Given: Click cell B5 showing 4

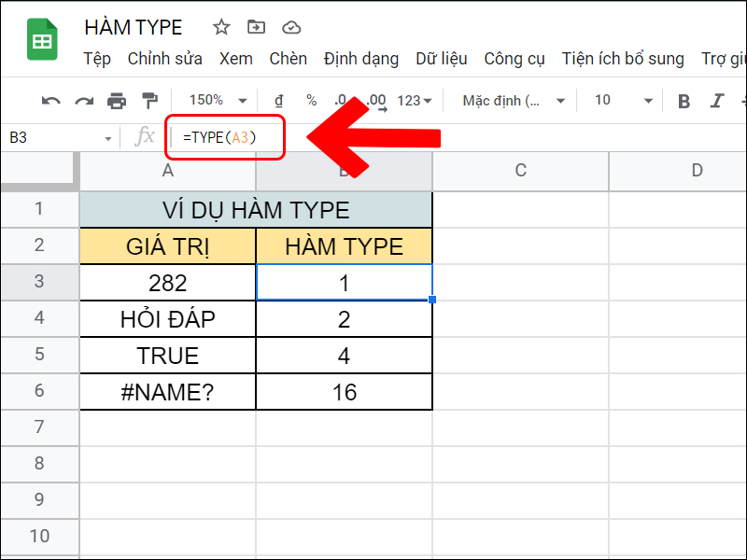Looking at the screenshot, I should point(344,356).
